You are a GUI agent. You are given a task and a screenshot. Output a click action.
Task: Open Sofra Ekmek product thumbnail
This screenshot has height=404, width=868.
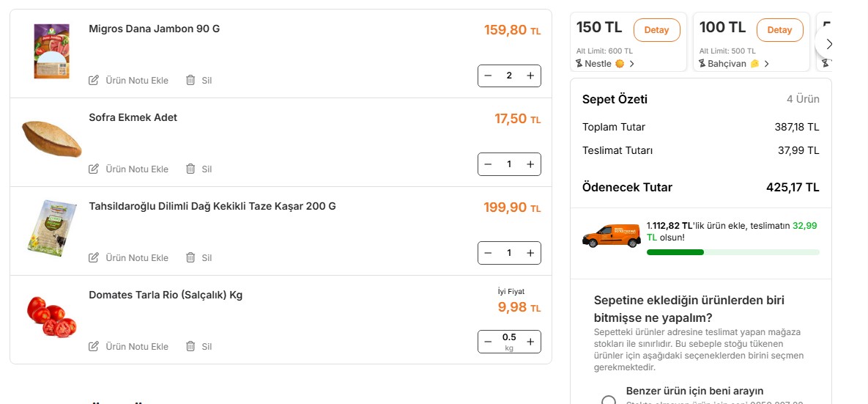click(x=52, y=139)
